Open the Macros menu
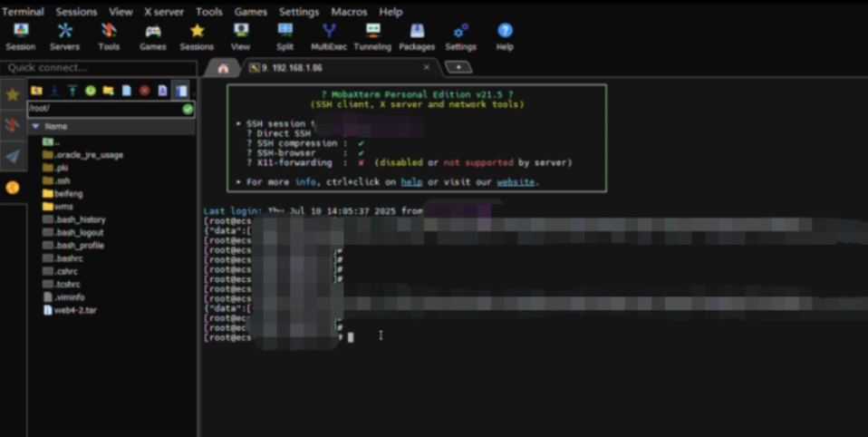This screenshot has width=868, height=437. pyautogui.click(x=349, y=12)
